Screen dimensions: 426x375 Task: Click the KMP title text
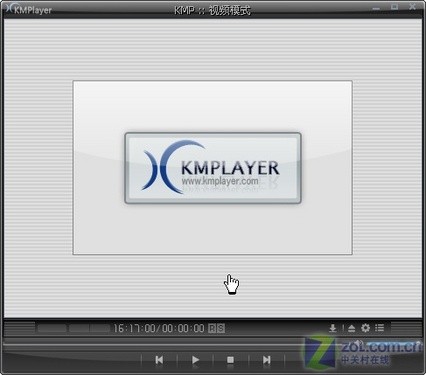pos(184,10)
